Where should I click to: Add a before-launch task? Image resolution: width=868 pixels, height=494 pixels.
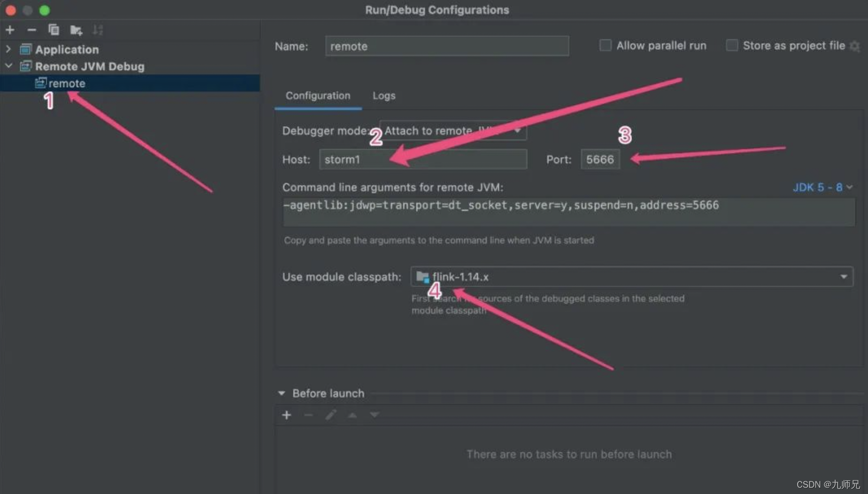[287, 415]
